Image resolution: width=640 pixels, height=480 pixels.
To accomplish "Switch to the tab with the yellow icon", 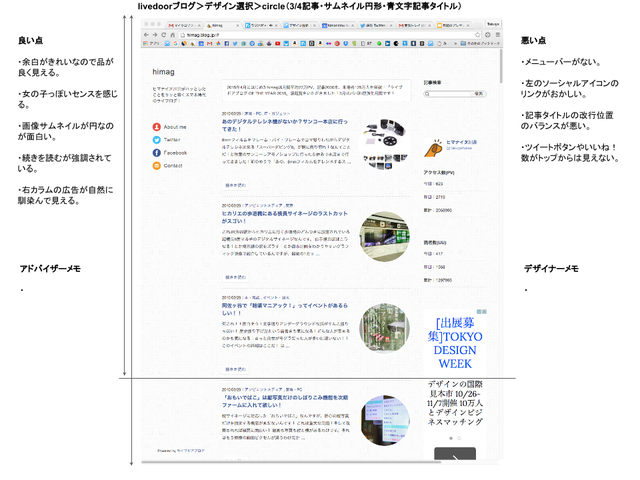I will click(x=453, y=25).
